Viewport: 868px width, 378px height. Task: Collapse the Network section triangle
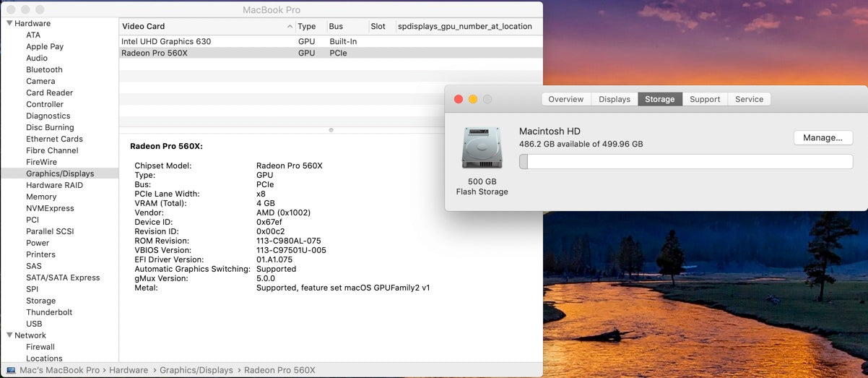click(x=9, y=335)
